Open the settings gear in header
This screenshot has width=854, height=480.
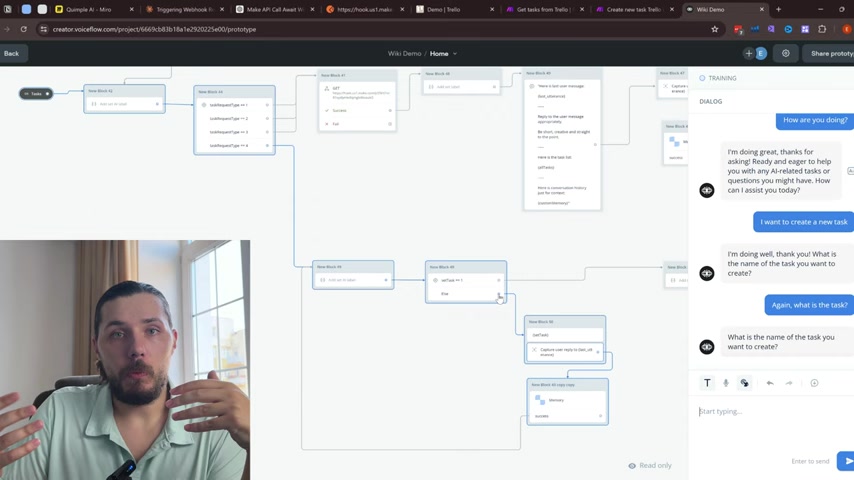pos(785,53)
